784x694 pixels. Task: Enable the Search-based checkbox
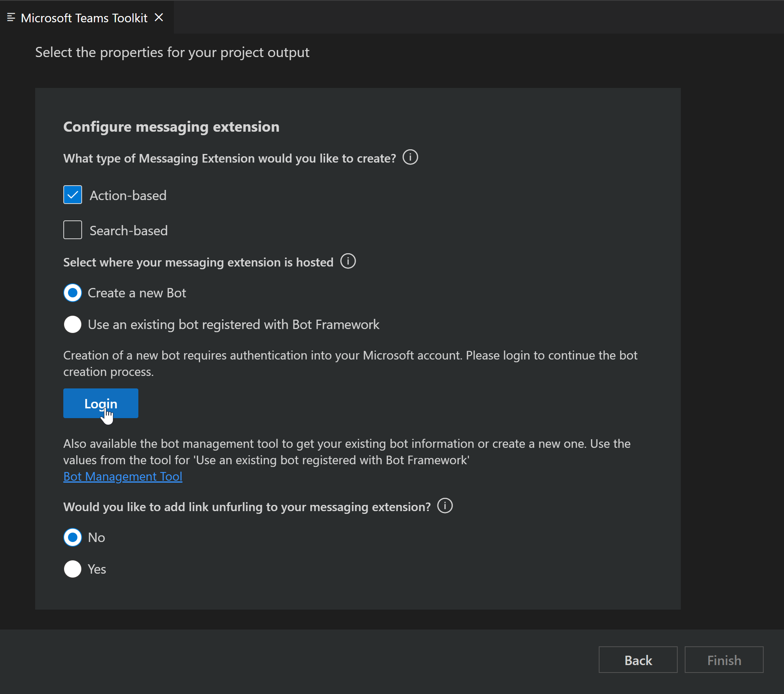tap(73, 230)
